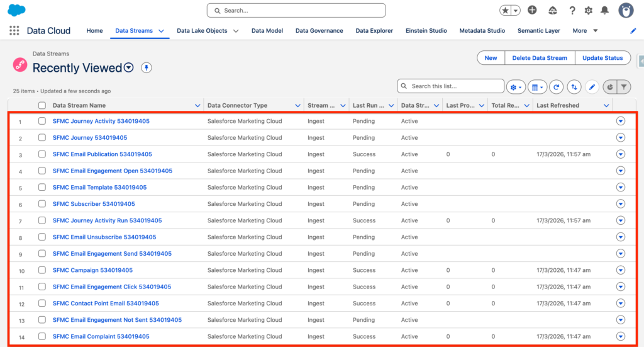Open the App Launcher grid icon
The height and width of the screenshot is (347, 644).
point(14,30)
